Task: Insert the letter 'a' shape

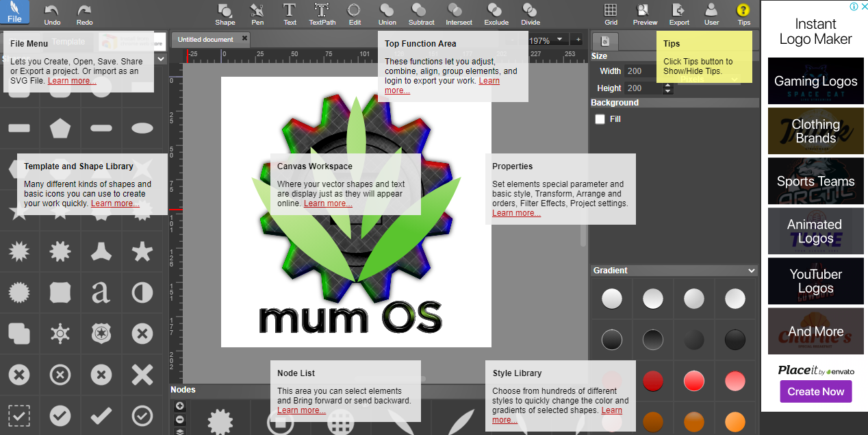Action: 101,293
